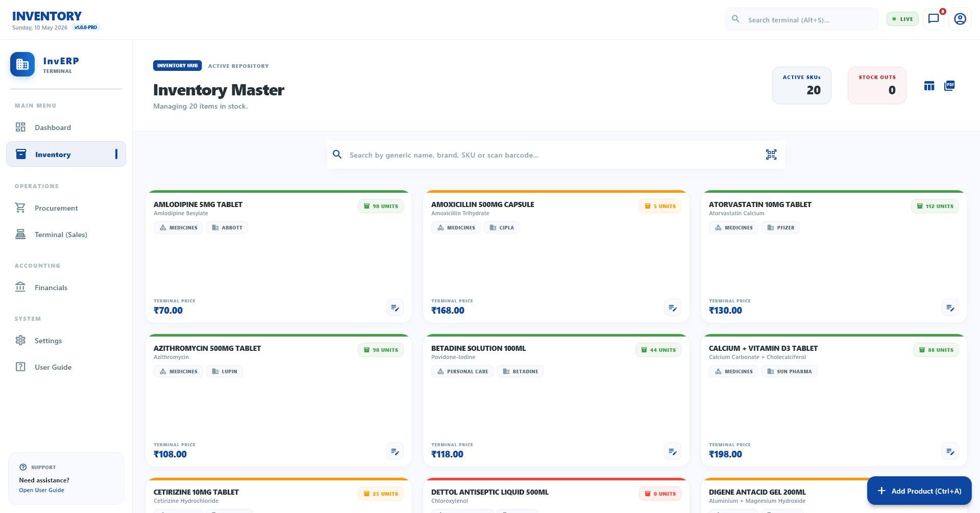Click the ₹198.00 terminal price
Viewport: 980px width, 513px height.
point(725,454)
